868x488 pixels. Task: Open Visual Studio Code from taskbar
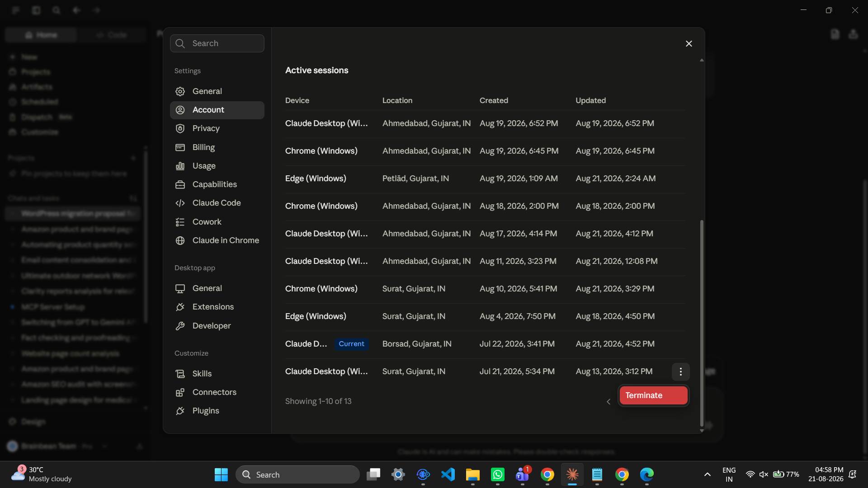448,474
